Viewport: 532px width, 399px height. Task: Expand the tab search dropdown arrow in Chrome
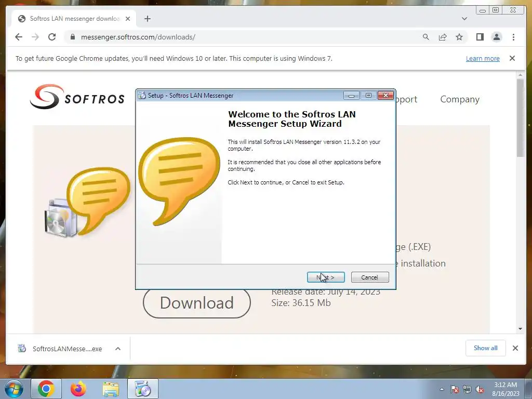click(x=464, y=19)
